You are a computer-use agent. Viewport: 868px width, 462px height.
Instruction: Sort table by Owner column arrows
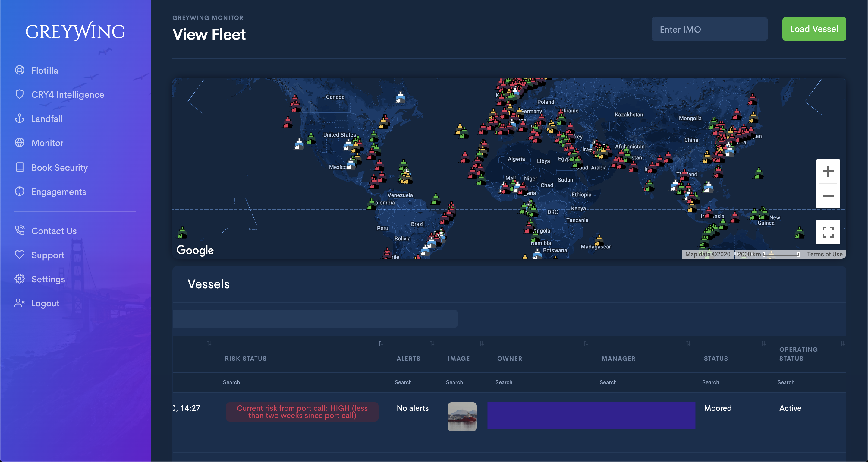[586, 343]
